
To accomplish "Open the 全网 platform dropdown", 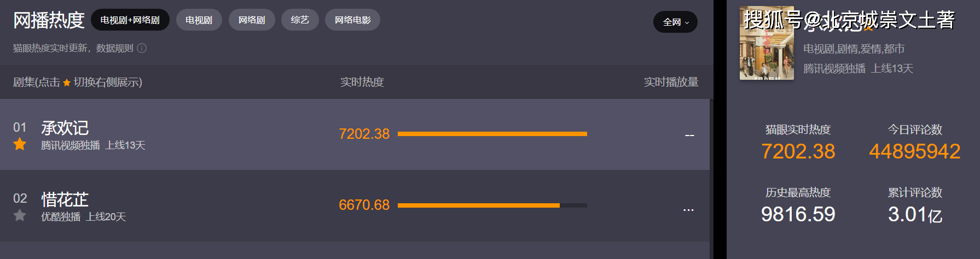I will click(675, 22).
